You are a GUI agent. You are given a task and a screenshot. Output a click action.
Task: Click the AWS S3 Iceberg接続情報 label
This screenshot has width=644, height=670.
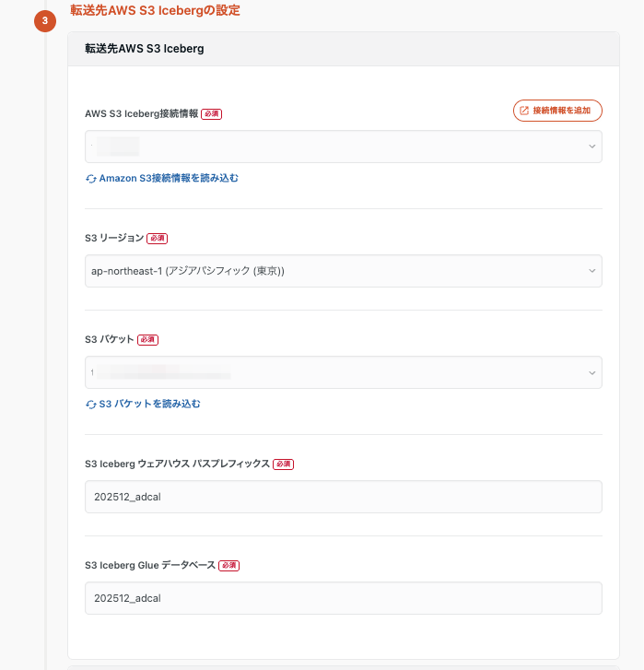point(141,113)
